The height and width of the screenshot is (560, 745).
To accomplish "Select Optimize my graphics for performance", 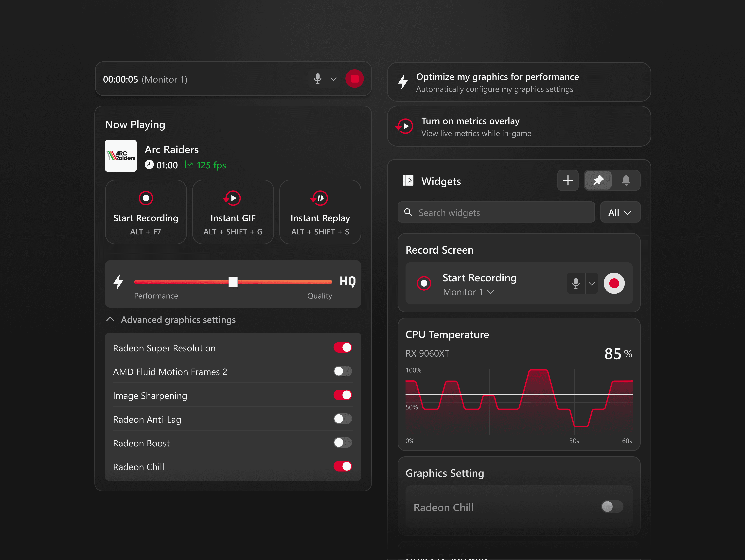I will point(519,82).
